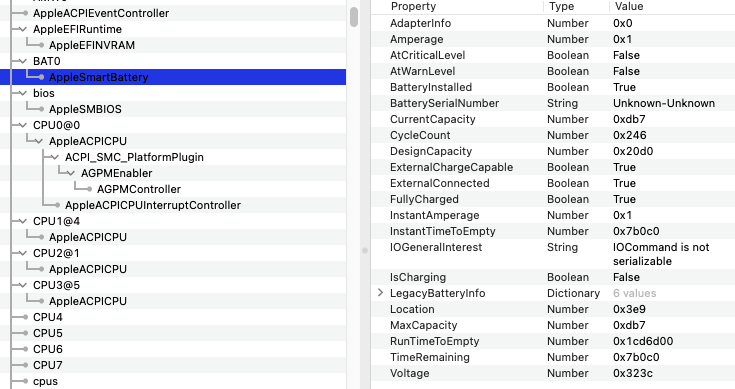This screenshot has height=389, width=735.
Task: Select AppleACPICPU under CPU1@4
Action: tap(88, 237)
